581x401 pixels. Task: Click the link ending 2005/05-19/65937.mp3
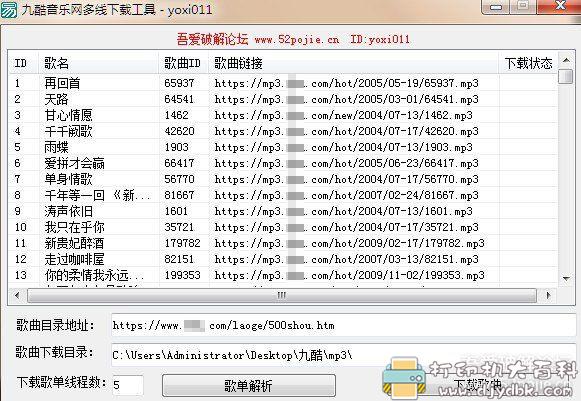pos(346,83)
